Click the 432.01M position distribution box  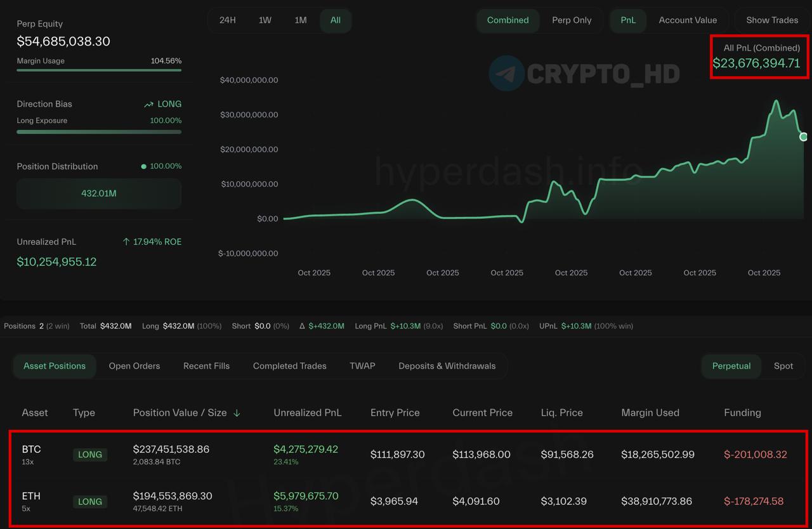point(99,193)
